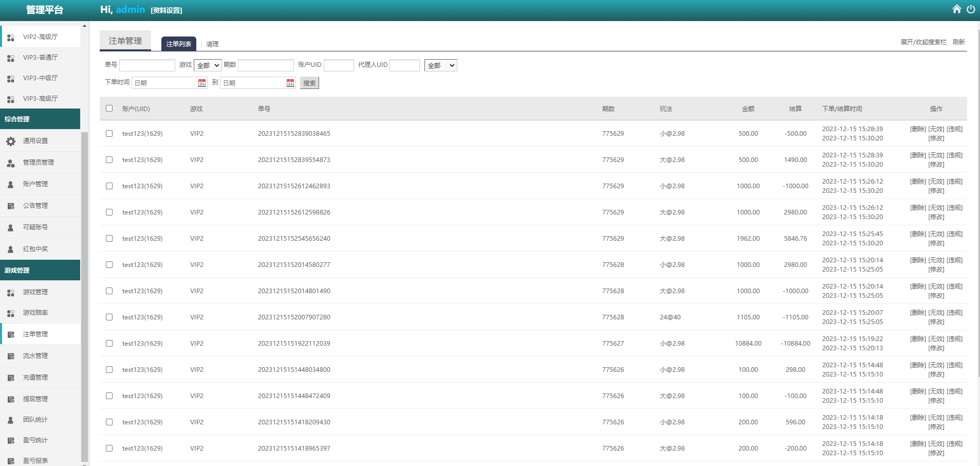Switch to the 清理 tab
The width and height of the screenshot is (980, 466).
coord(212,44)
